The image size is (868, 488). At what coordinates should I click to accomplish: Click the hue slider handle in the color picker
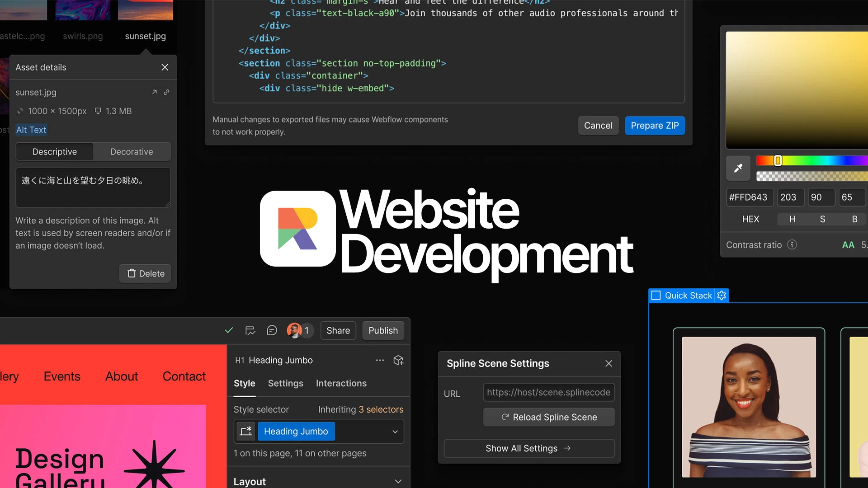click(778, 161)
